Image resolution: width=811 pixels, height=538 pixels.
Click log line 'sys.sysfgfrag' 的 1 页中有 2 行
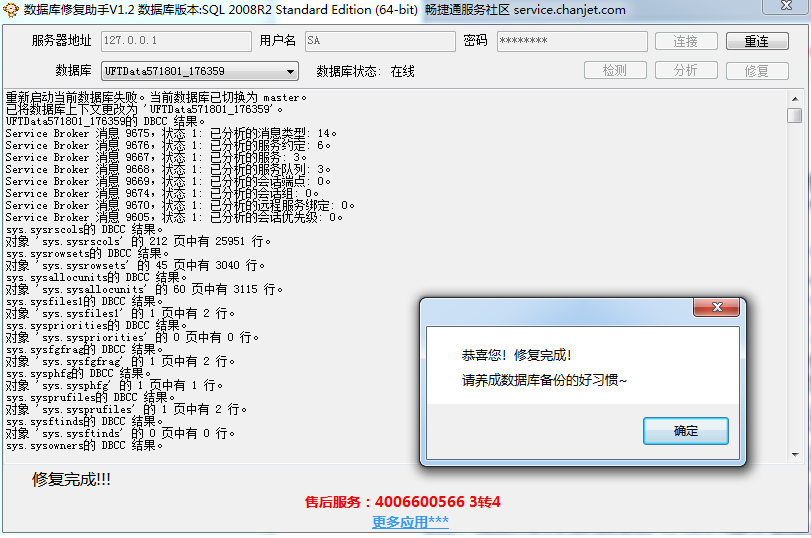click(120, 361)
